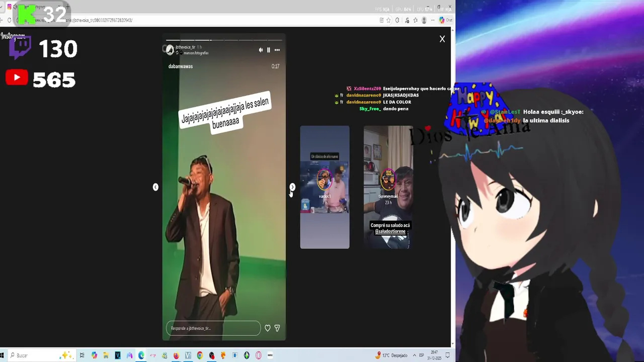Open the Opera browser taskbar icon
This screenshot has height=362, width=644.
click(258, 355)
